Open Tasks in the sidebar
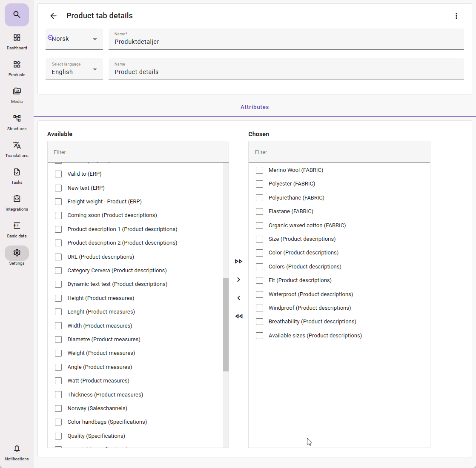Screen dimensions: 476x468 (17, 176)
